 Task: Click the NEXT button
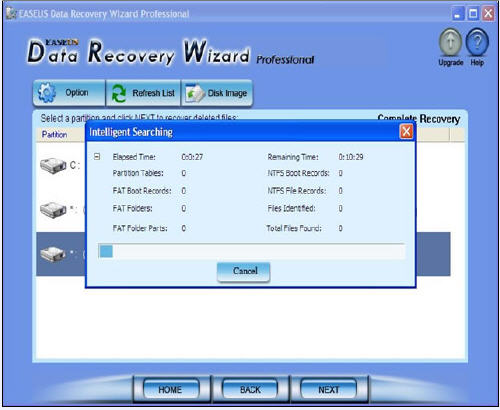point(329,389)
